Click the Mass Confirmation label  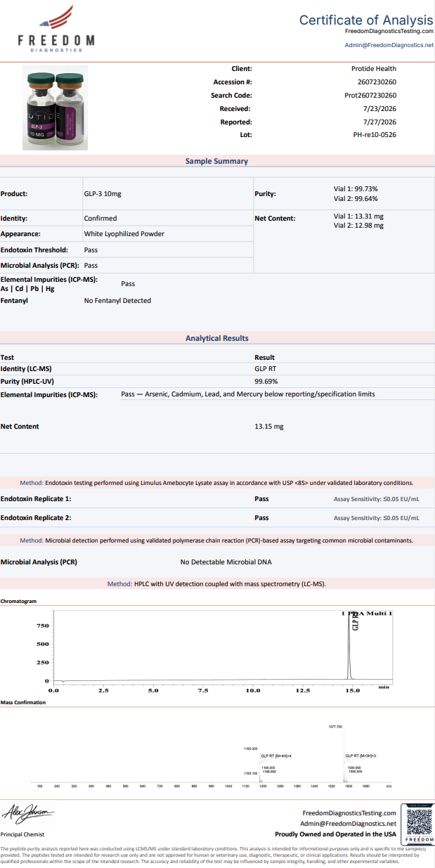point(22,703)
